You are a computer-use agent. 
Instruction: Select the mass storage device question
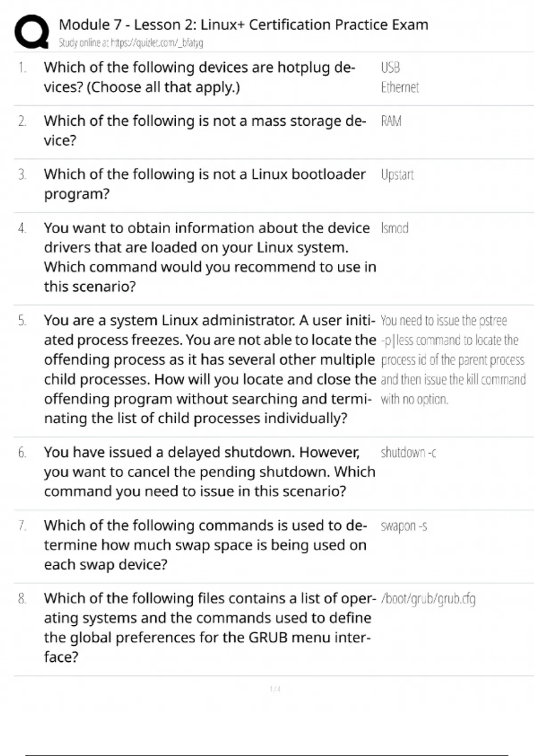pos(205,130)
